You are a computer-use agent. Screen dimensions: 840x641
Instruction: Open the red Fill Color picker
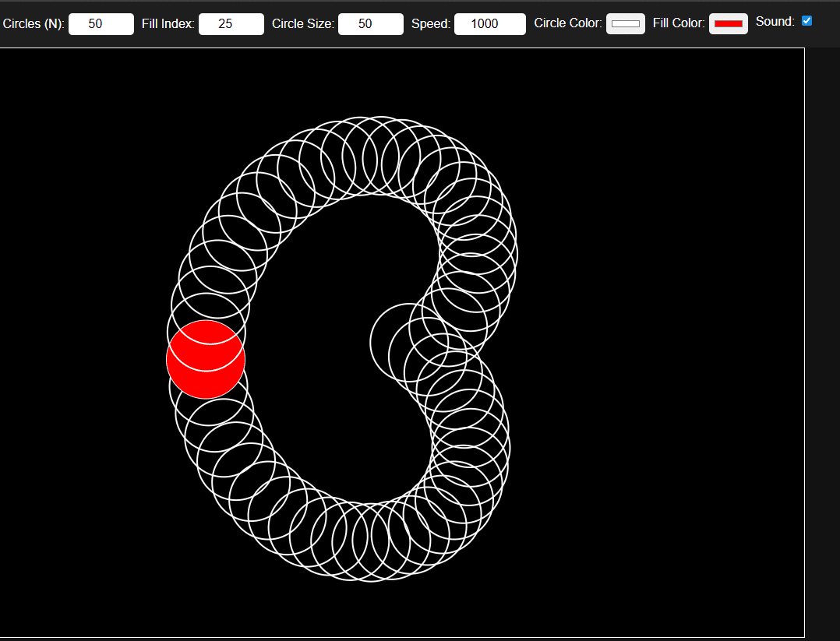[729, 23]
